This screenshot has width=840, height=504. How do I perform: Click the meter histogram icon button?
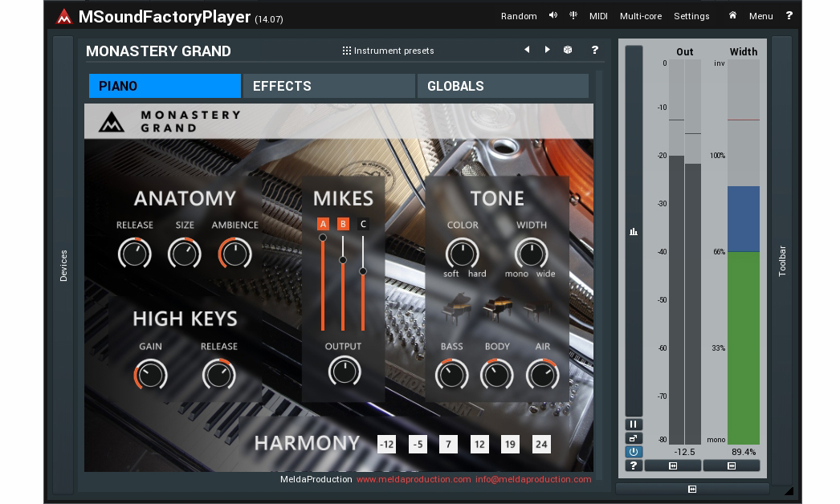(x=634, y=232)
